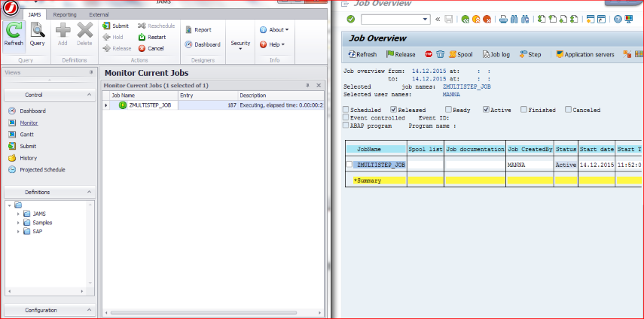Open the Report designer in JAMS
644x319 pixels.
(198, 30)
